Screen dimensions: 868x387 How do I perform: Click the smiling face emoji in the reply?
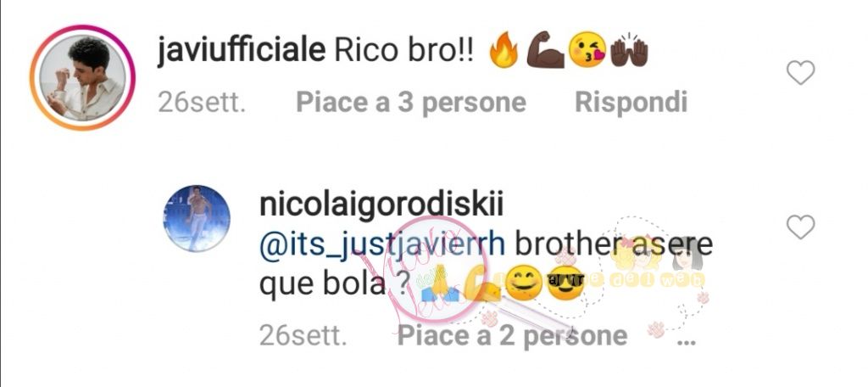[525, 283]
